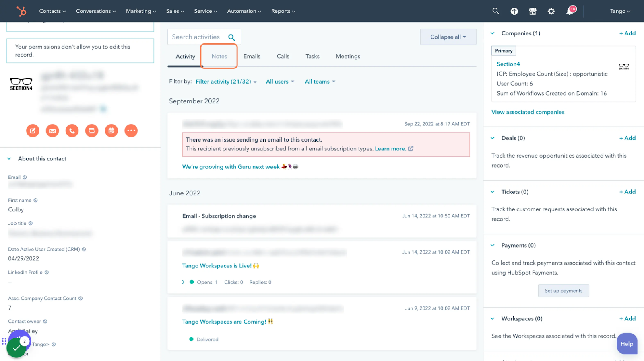Click the drag handle dots icon
Image resolution: width=644 pixels, height=361 pixels.
(x=4, y=341)
